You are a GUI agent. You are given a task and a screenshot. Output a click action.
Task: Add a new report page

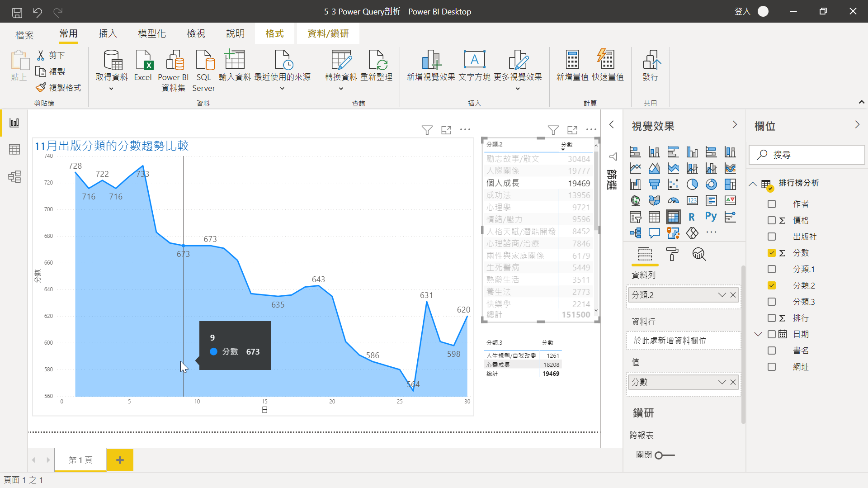120,460
